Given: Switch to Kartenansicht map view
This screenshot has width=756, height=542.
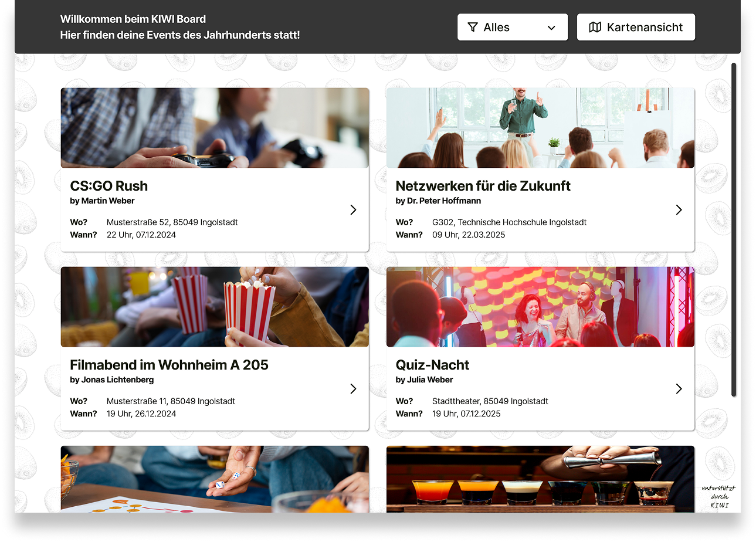Looking at the screenshot, I should click(x=636, y=28).
